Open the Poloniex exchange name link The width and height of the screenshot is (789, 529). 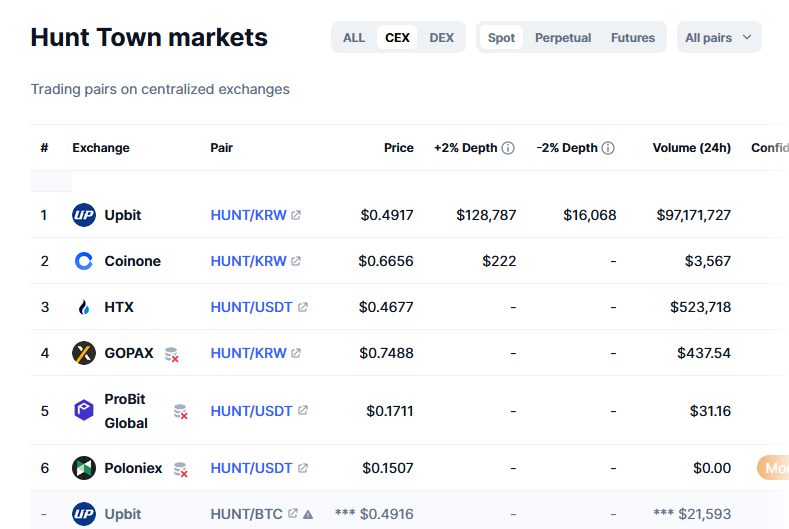click(133, 468)
